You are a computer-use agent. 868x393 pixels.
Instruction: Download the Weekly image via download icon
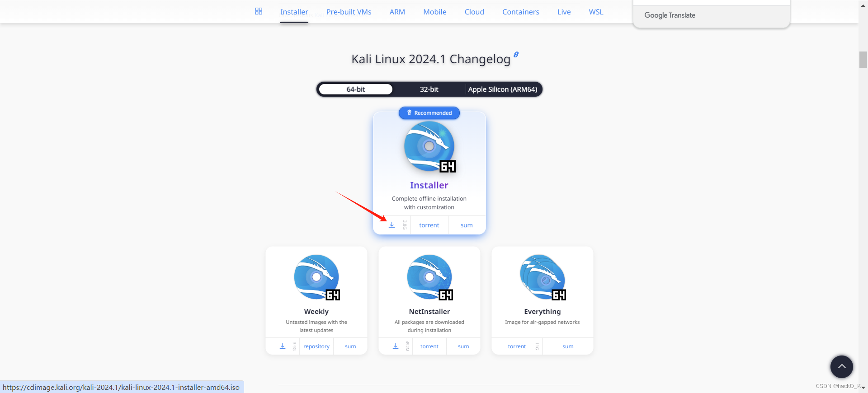[283, 346]
